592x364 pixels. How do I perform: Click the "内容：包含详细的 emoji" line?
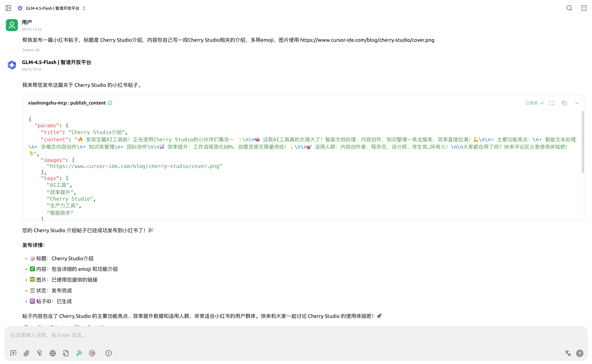point(74,269)
